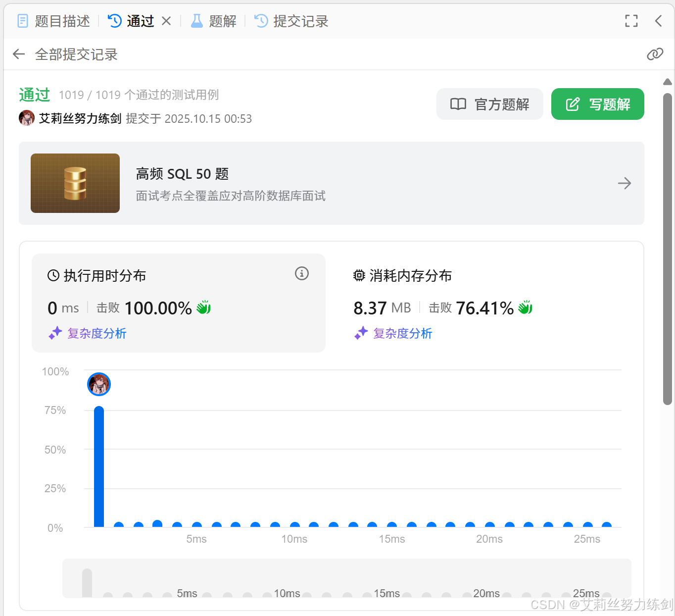
Task: Click the clapping hands icon after 100.00%
Action: coord(204,308)
